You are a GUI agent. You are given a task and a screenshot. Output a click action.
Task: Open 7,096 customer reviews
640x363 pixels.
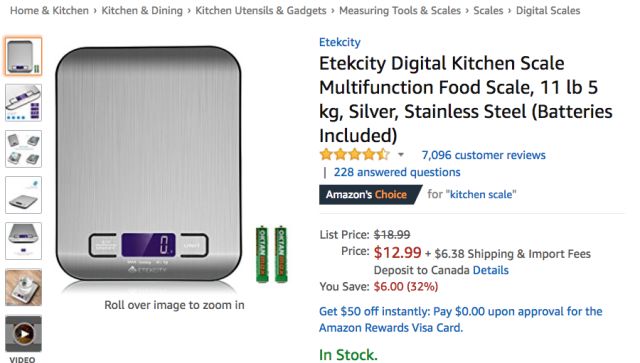pyautogui.click(x=483, y=155)
